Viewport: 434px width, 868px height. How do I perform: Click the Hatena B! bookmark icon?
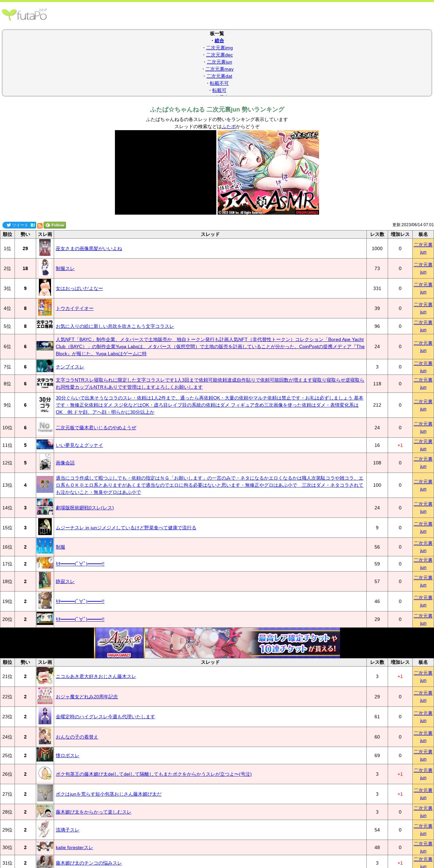click(33, 225)
